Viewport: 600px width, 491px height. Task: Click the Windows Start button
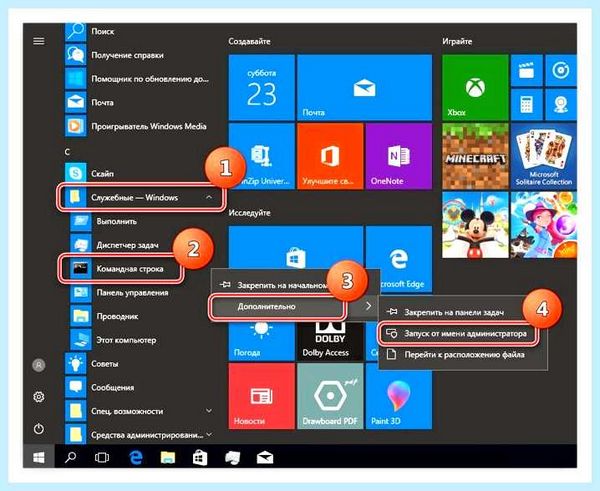click(39, 457)
